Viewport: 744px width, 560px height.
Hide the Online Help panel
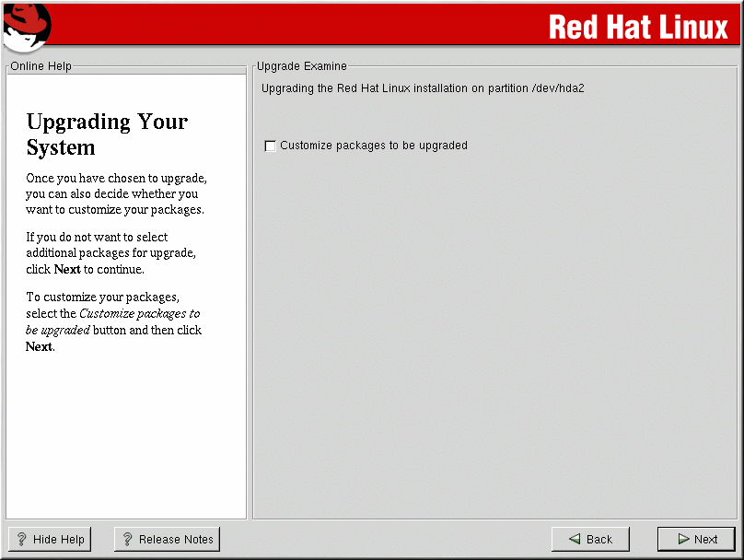pyautogui.click(x=50, y=540)
